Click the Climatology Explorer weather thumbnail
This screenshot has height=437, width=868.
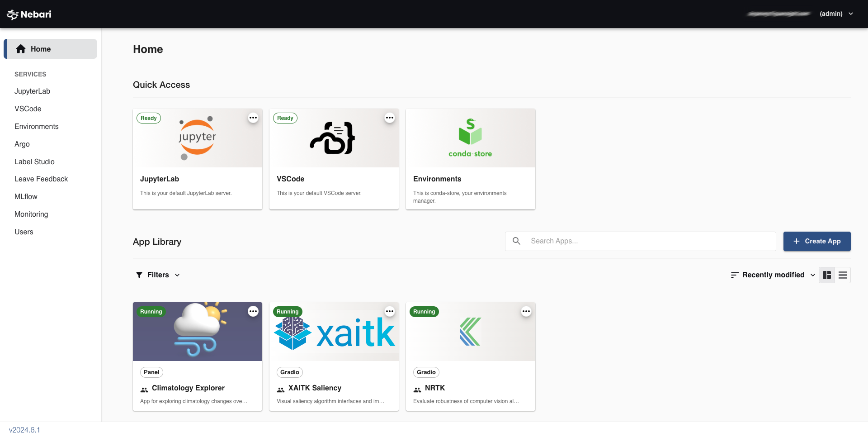(197, 331)
